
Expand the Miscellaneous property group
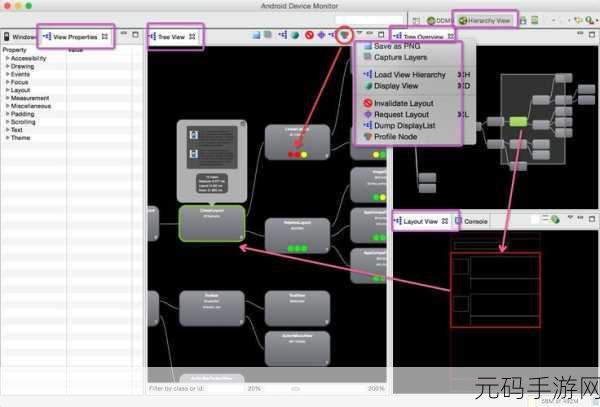tap(7, 106)
